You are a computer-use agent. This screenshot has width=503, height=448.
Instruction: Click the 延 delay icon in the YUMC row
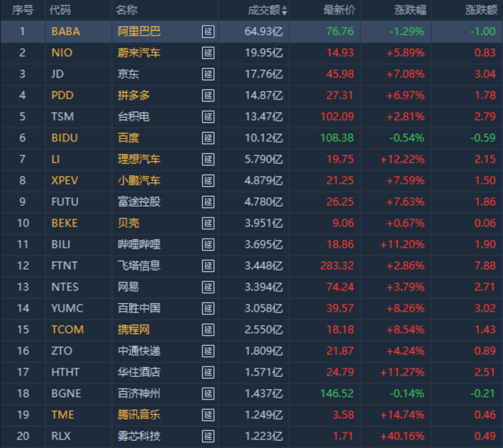tap(208, 308)
